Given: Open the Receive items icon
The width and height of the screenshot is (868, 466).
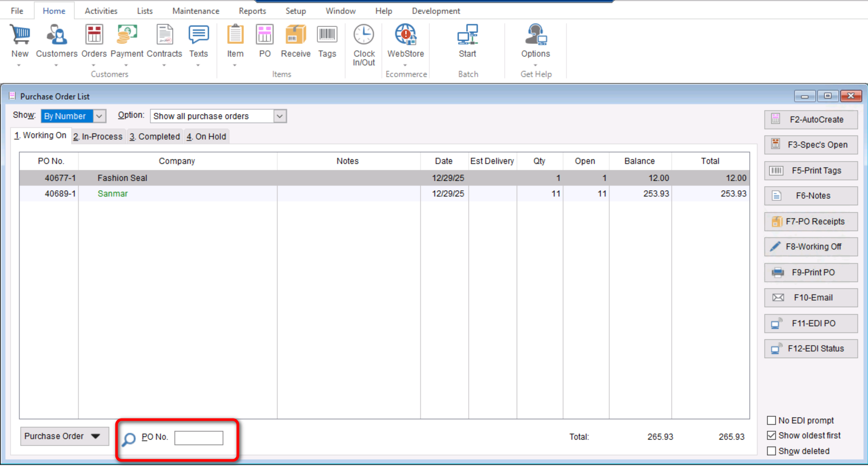Looking at the screenshot, I should 295,36.
